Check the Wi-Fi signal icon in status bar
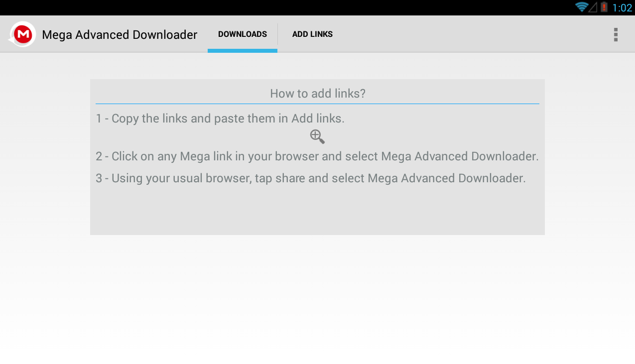635x364 pixels. click(581, 7)
